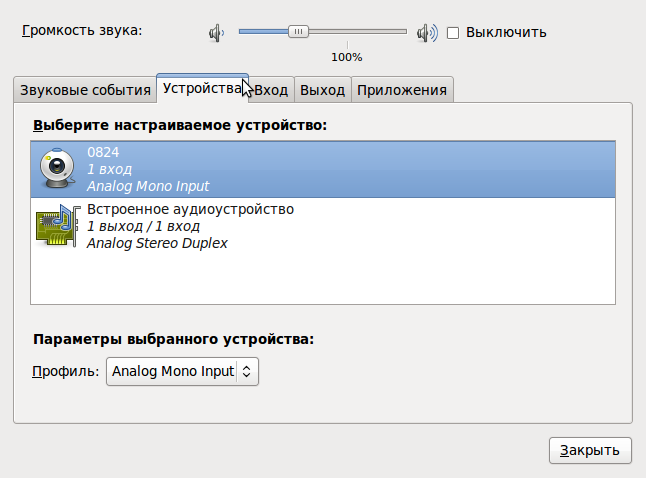Switch to the Выход tab

323,89
